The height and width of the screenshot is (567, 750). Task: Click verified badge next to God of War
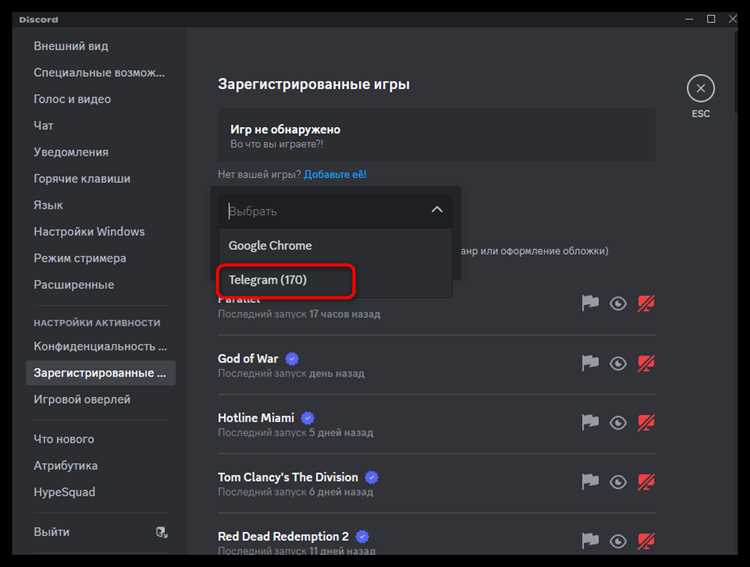(x=292, y=358)
